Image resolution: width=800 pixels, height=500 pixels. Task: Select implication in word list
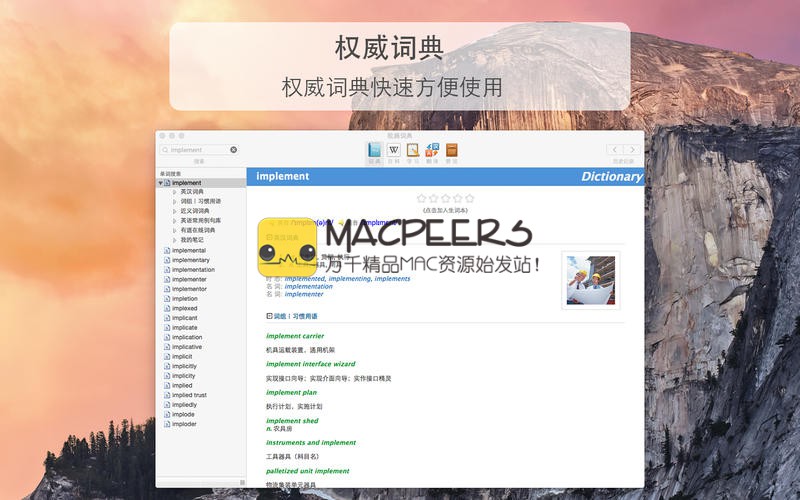[187, 337]
